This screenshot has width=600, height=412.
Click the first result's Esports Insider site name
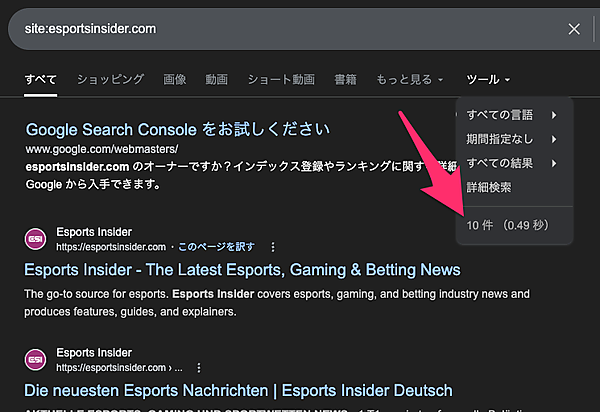tap(94, 232)
